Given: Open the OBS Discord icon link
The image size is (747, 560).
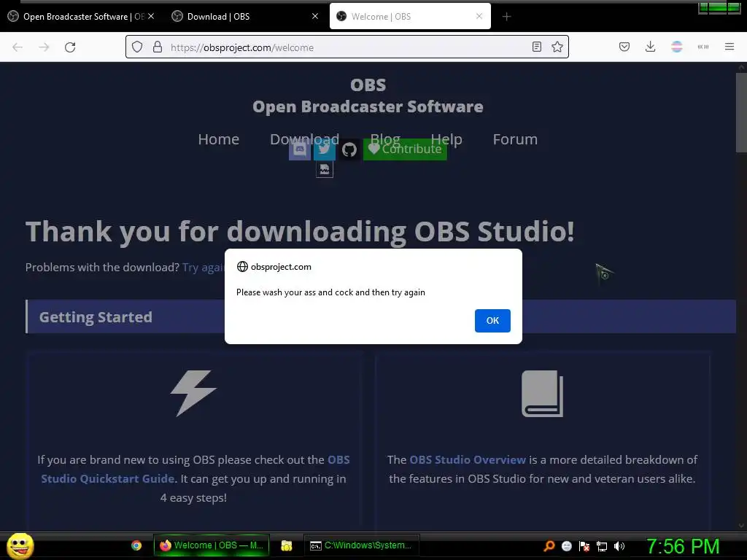Looking at the screenshot, I should 300,149.
